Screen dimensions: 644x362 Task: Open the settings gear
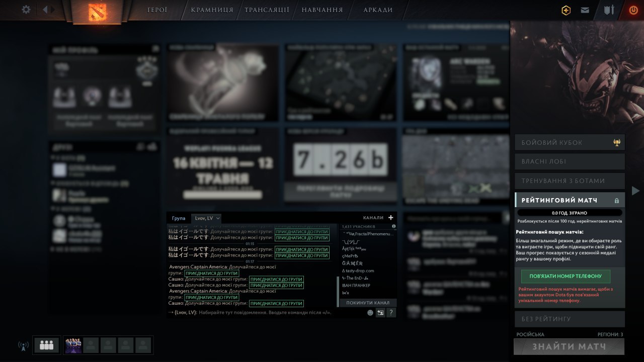[x=26, y=10]
